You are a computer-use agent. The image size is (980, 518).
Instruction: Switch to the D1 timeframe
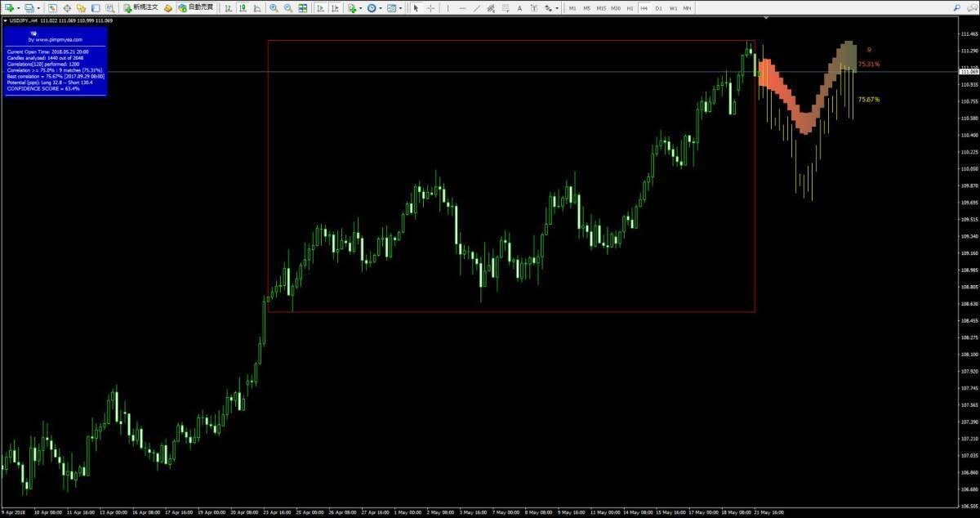pos(658,8)
